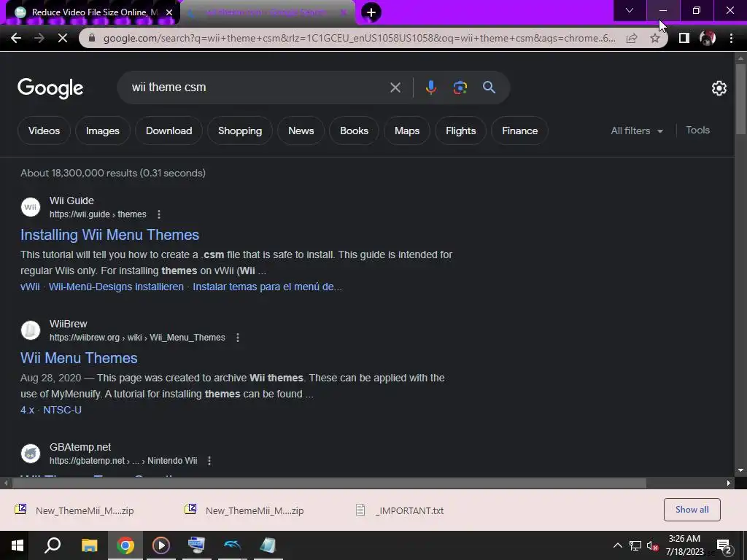Viewport: 747px width, 560px height.
Task: Open the NTSC-U sitelink
Action: 63,410
